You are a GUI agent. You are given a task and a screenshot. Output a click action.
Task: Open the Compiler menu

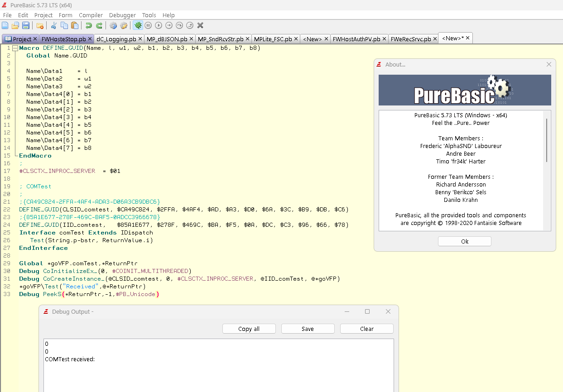point(91,15)
